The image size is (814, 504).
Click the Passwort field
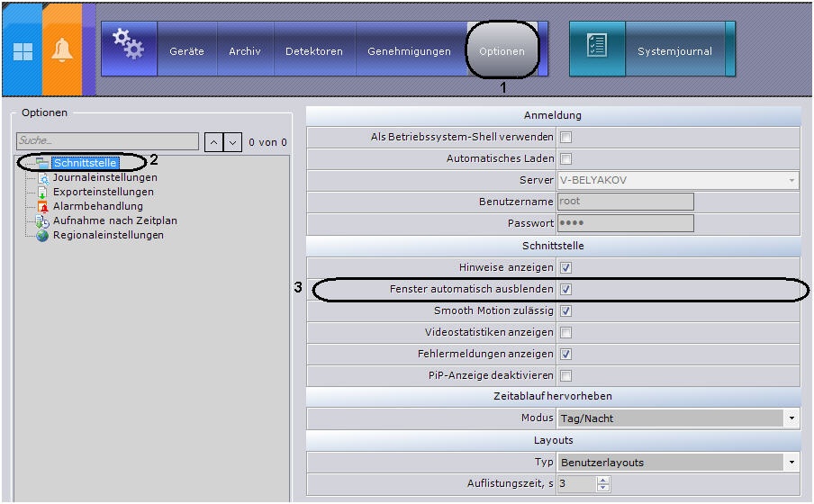pyautogui.click(x=626, y=223)
